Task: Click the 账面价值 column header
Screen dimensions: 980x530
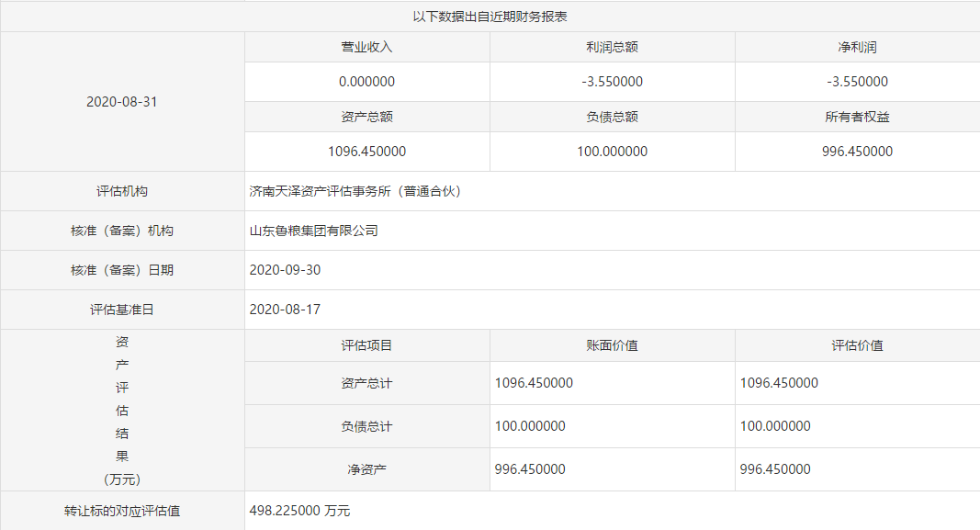Action: [612, 345]
